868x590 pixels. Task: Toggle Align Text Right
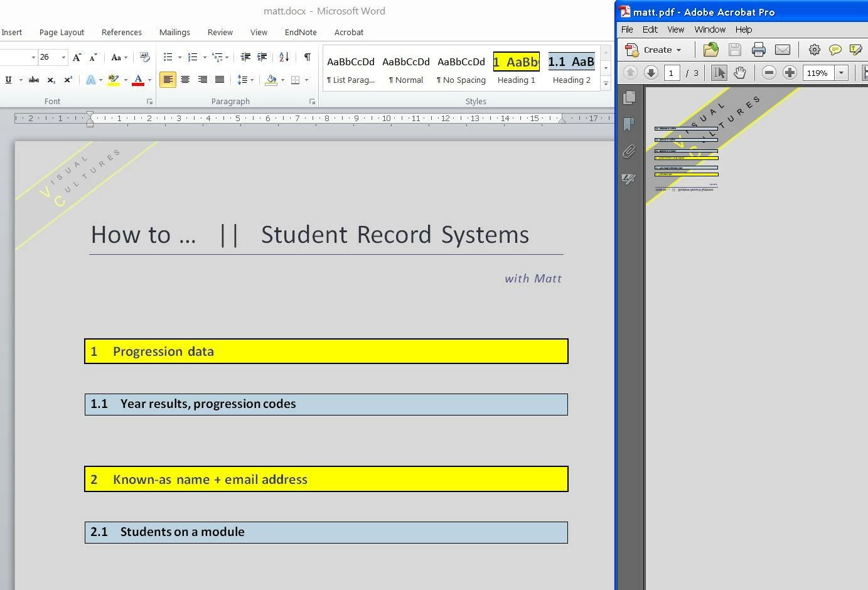203,80
